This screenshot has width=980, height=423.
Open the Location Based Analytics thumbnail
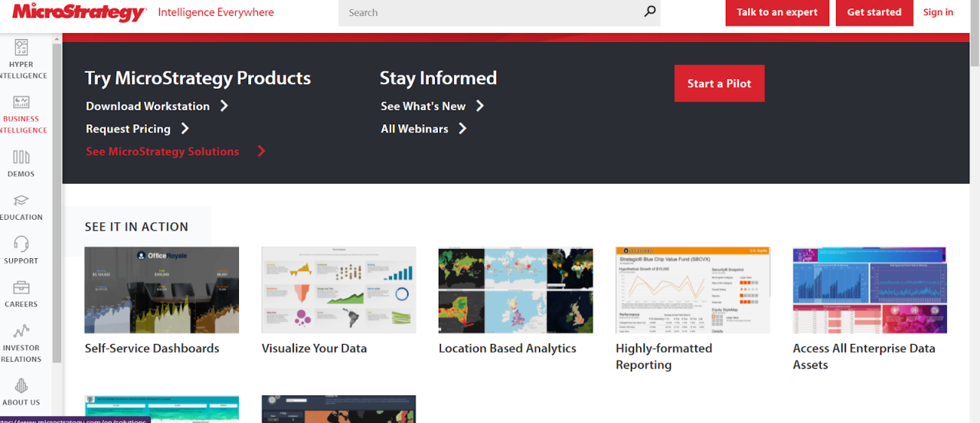click(x=515, y=290)
